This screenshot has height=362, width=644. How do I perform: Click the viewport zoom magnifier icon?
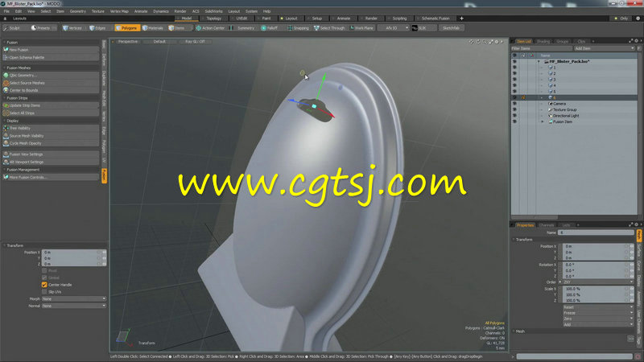(x=485, y=42)
